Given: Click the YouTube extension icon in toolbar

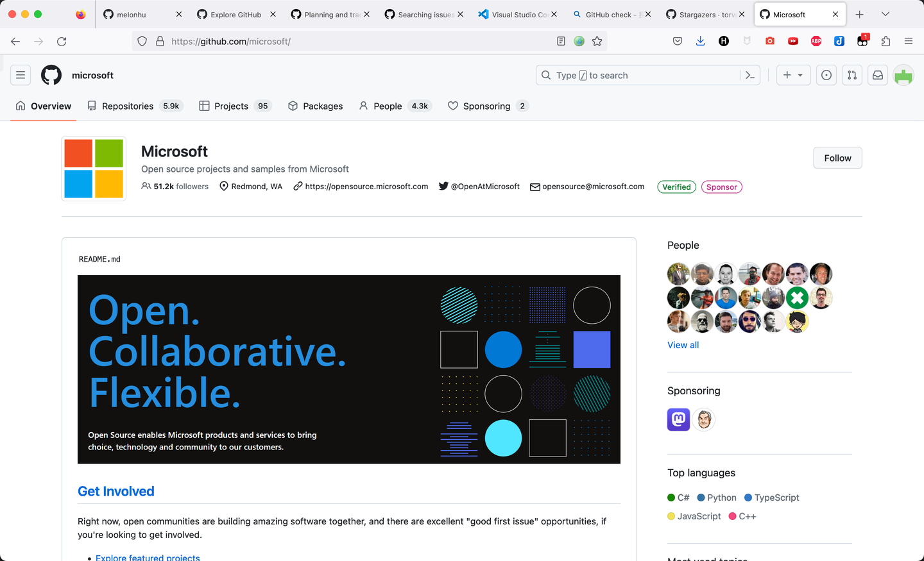Looking at the screenshot, I should 793,41.
